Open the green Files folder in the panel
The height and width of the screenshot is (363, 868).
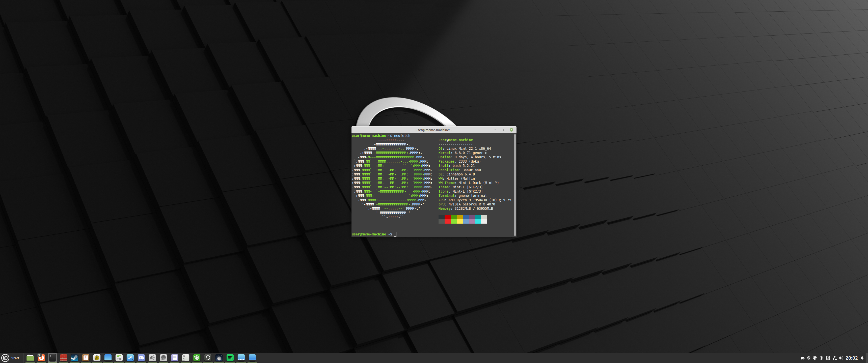(x=30, y=358)
